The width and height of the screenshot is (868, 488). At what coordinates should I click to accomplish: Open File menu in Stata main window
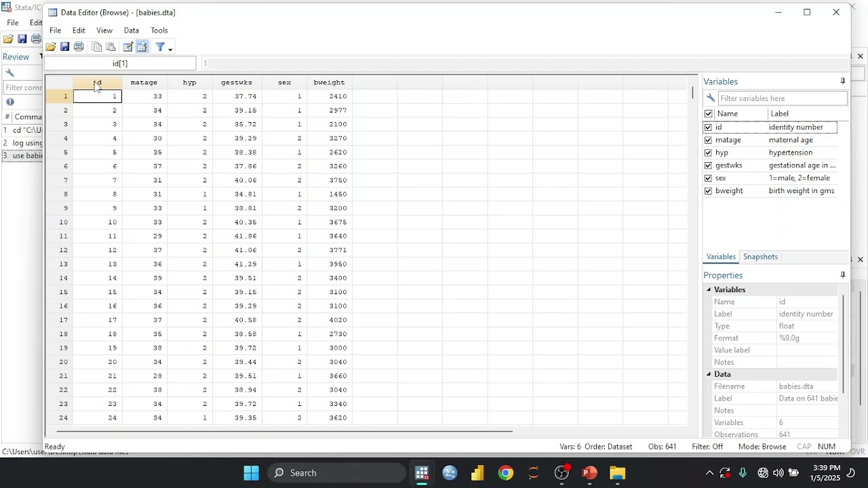pos(13,22)
